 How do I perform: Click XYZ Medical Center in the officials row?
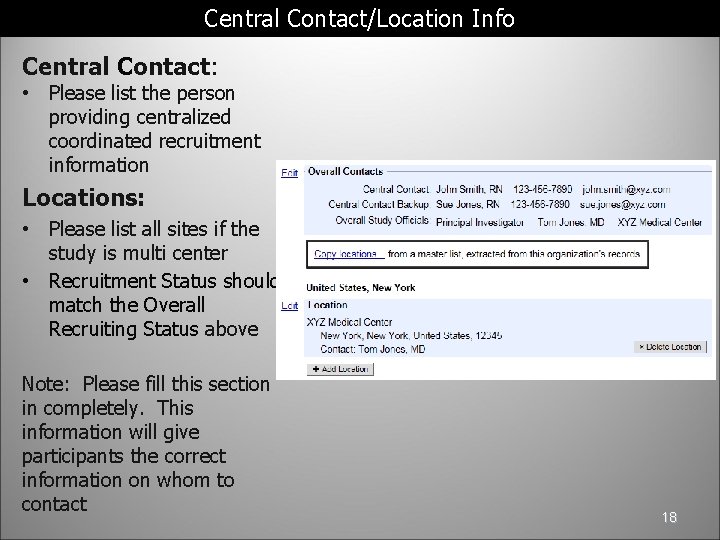[x=659, y=222]
